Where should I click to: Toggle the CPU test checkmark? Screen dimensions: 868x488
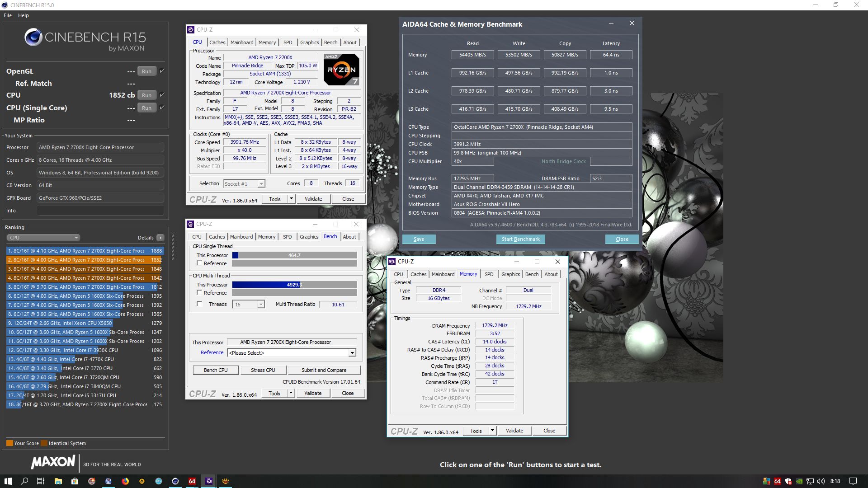[x=162, y=95]
